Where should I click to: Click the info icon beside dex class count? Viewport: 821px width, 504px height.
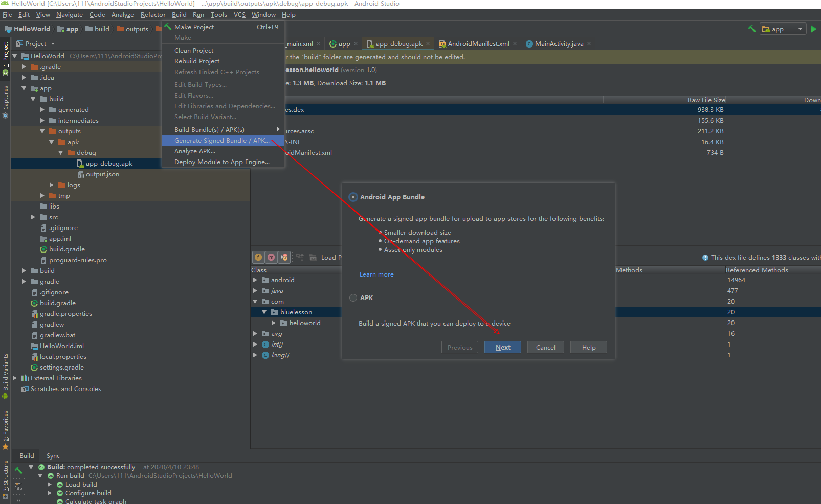705,258
